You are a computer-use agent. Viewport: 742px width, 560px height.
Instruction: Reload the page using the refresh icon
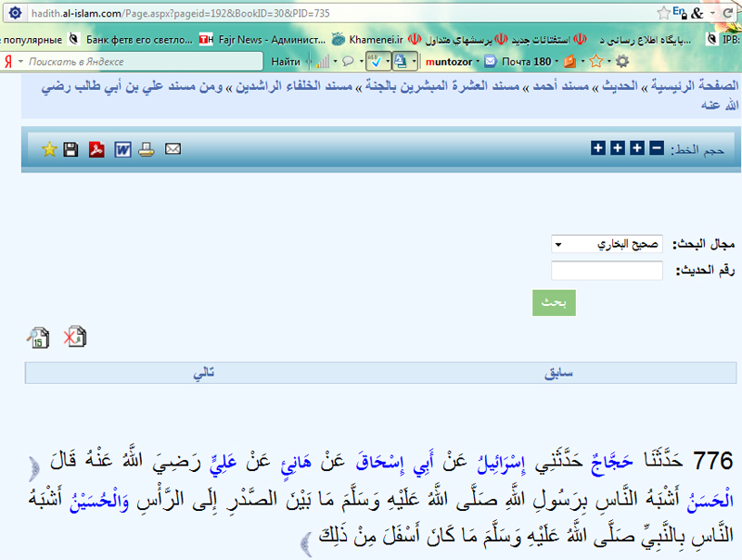[728, 13]
